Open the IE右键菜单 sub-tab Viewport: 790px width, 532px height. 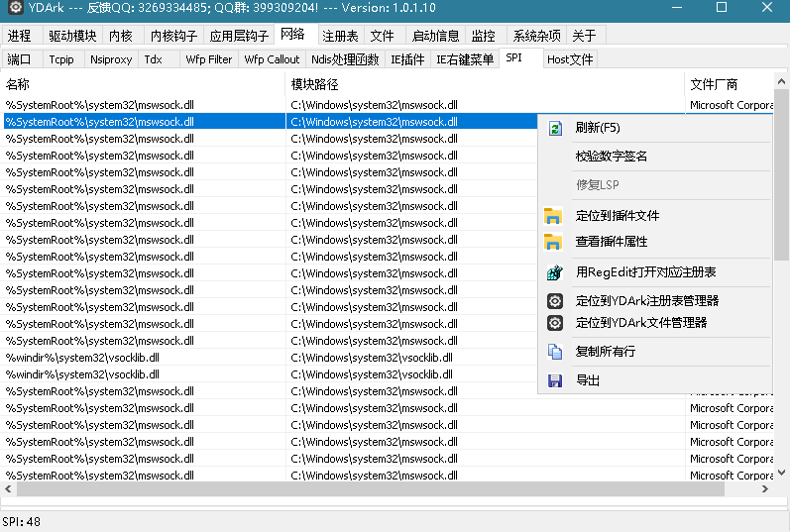[x=465, y=59]
